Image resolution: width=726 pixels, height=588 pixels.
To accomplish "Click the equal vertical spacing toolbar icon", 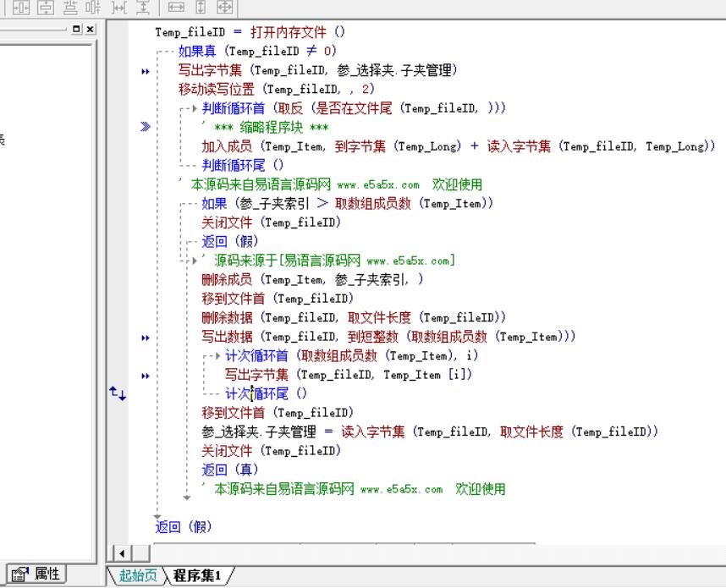I will (70, 7).
